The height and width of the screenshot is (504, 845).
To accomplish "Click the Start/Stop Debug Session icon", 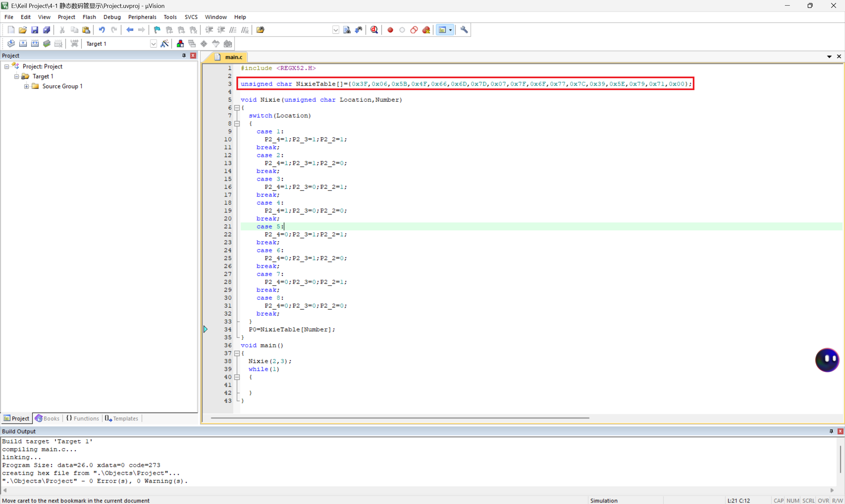I will (374, 30).
